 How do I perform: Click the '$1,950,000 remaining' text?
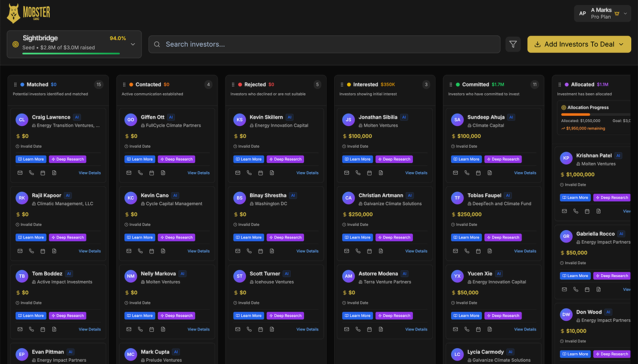(x=585, y=128)
